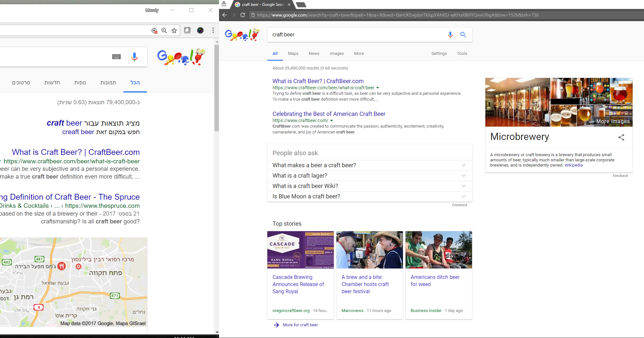
Task: Click Feedback under the Microbrewery panel
Action: point(620,176)
